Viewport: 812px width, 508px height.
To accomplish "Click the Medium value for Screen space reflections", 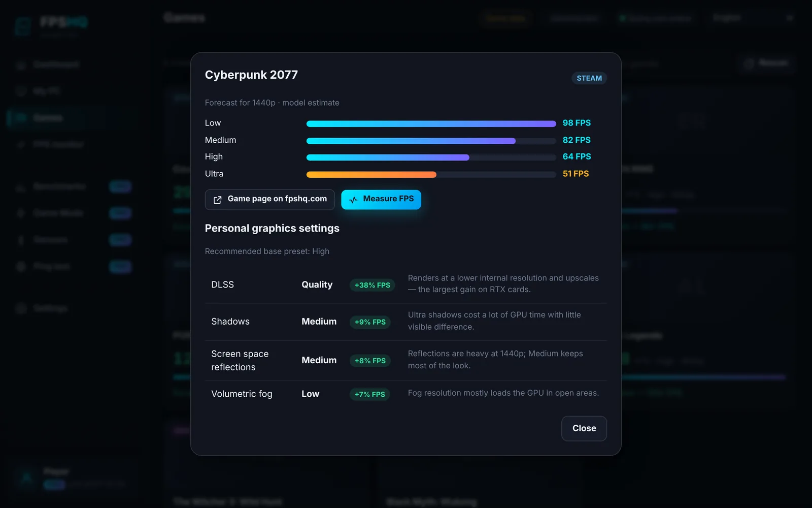I will tap(319, 360).
